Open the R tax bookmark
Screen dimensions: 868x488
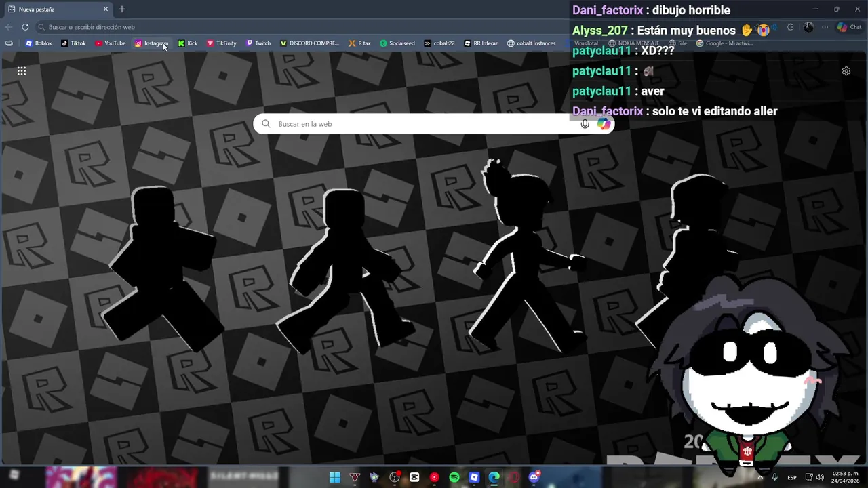pyautogui.click(x=359, y=43)
